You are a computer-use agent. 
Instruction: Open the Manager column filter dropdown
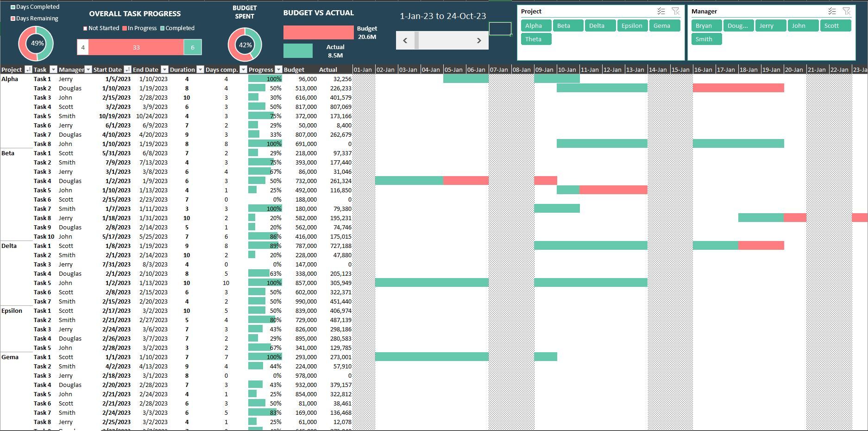[x=88, y=70]
